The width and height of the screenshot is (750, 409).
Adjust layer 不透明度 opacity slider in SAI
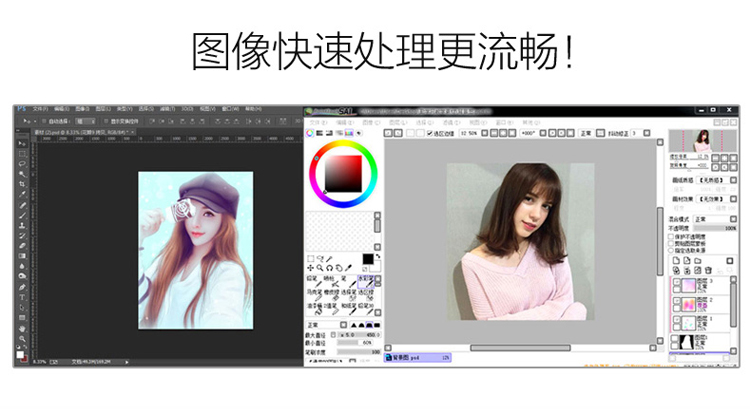(715, 228)
